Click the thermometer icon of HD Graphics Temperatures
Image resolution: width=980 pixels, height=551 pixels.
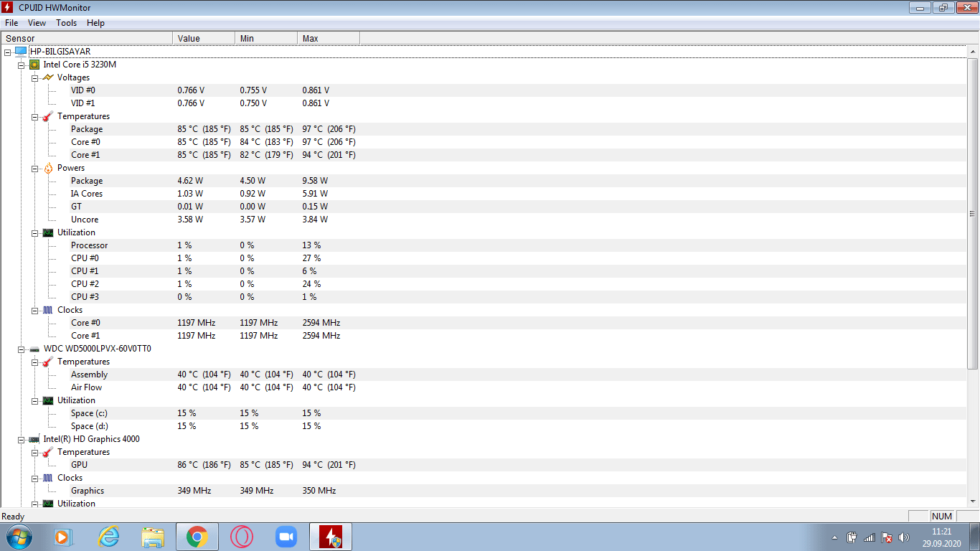tap(48, 452)
